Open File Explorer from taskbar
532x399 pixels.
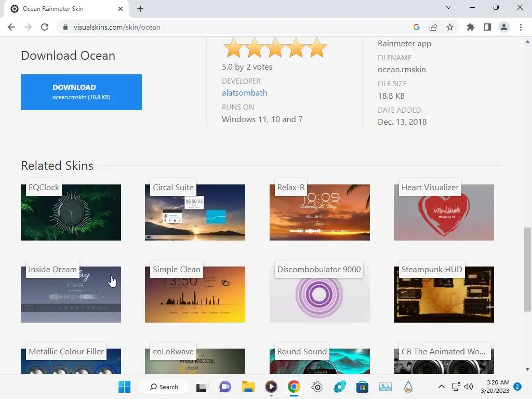[x=248, y=387]
